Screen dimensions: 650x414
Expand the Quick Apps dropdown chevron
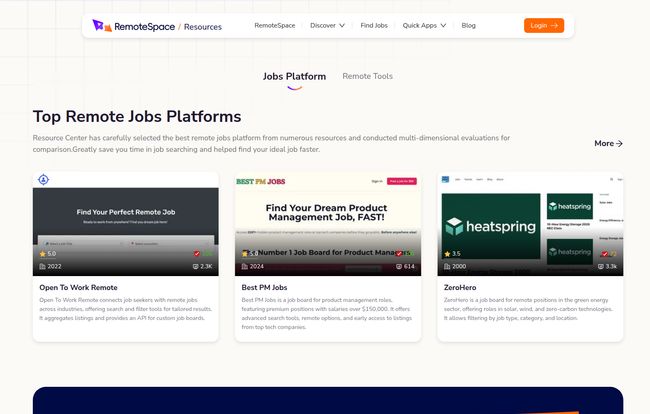443,25
